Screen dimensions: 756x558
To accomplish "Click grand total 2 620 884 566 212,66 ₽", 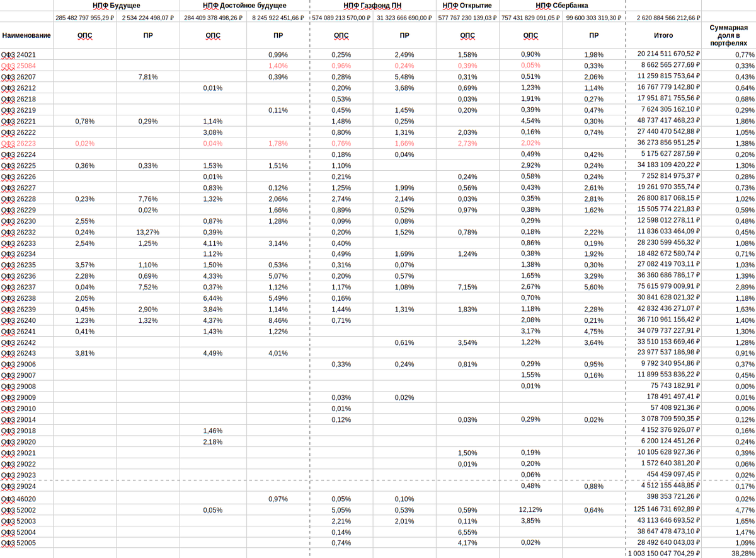I will coord(667,18).
